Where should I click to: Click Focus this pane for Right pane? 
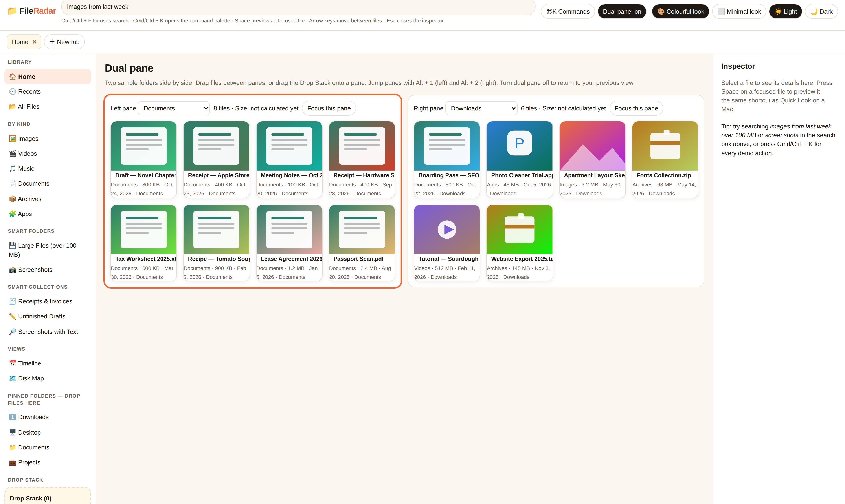636,108
